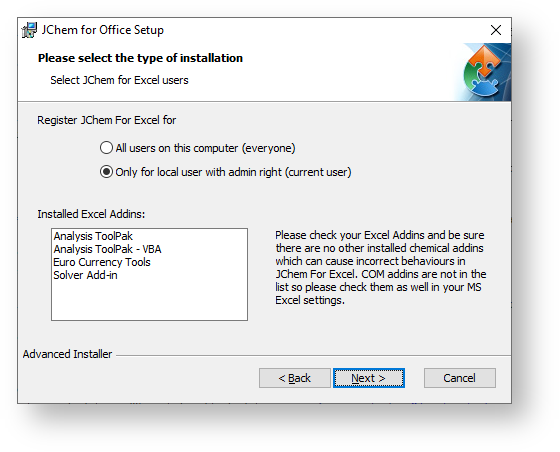Select Only for local user radio button
Screen dimensions: 560x452
(x=225, y=172)
